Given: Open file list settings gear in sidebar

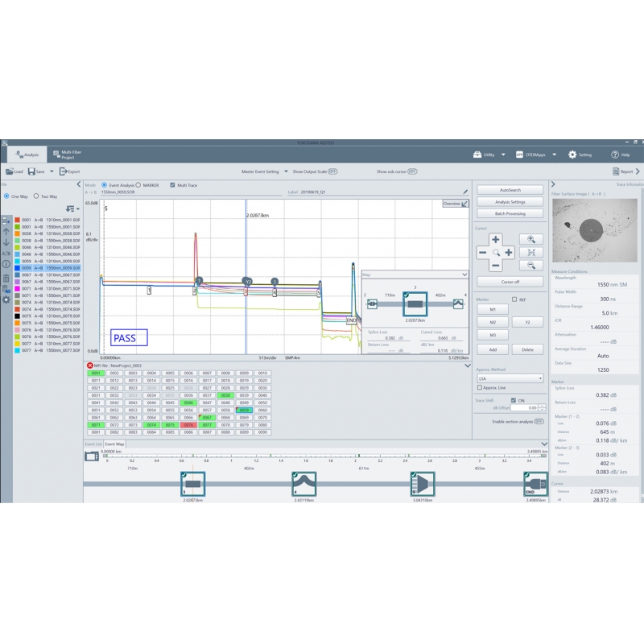Looking at the screenshot, I should (x=6, y=299).
